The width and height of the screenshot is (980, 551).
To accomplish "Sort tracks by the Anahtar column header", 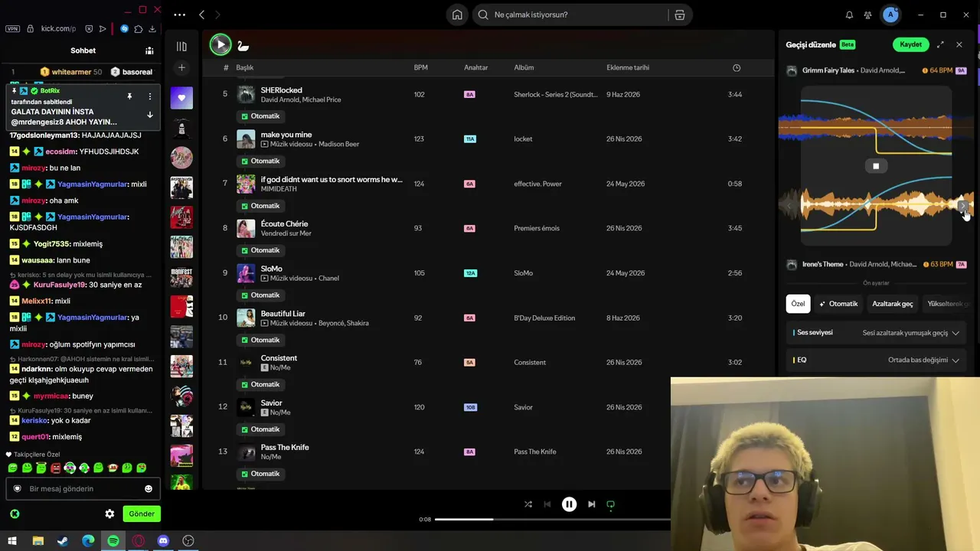I will [475, 67].
